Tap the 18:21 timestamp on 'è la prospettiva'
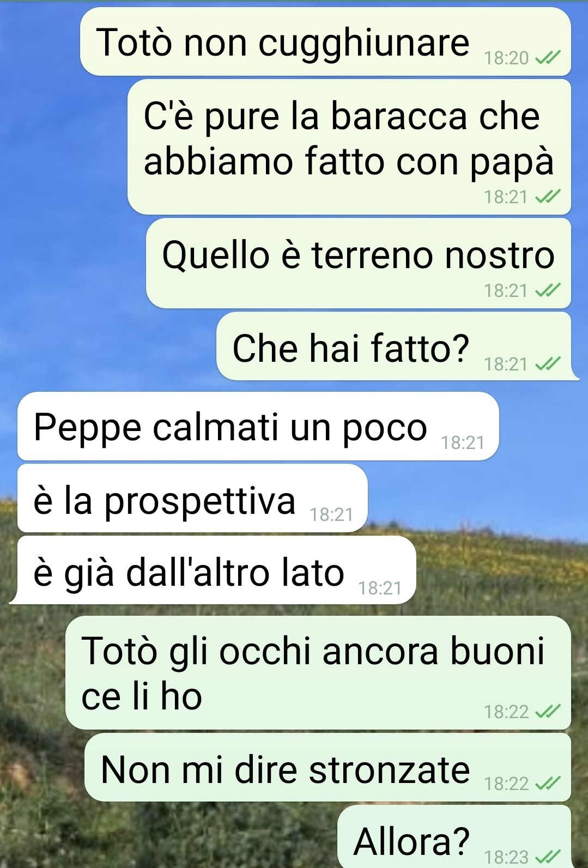 [331, 515]
